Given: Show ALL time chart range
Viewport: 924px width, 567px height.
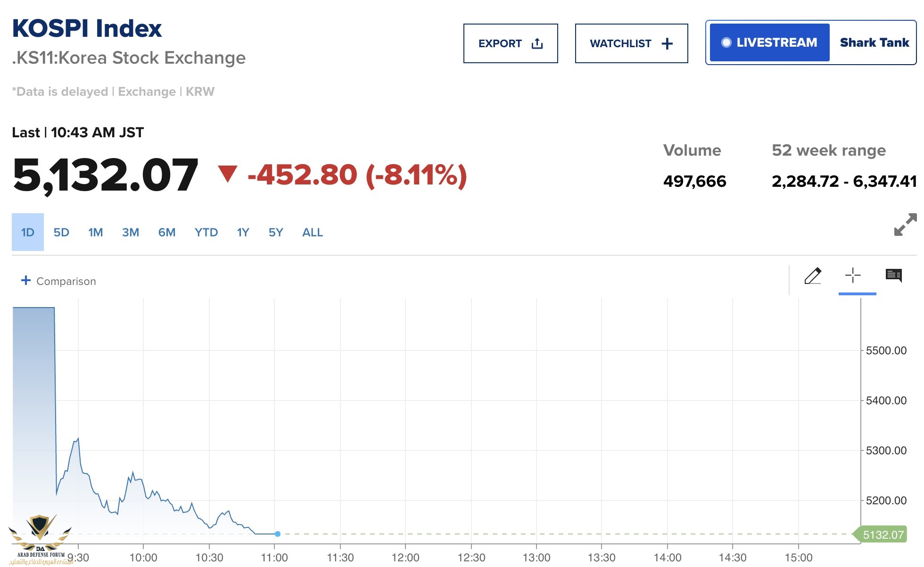Looking at the screenshot, I should (x=313, y=233).
